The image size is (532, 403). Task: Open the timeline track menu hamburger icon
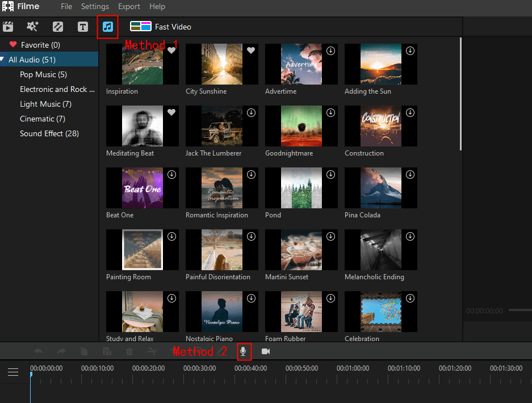tap(13, 372)
